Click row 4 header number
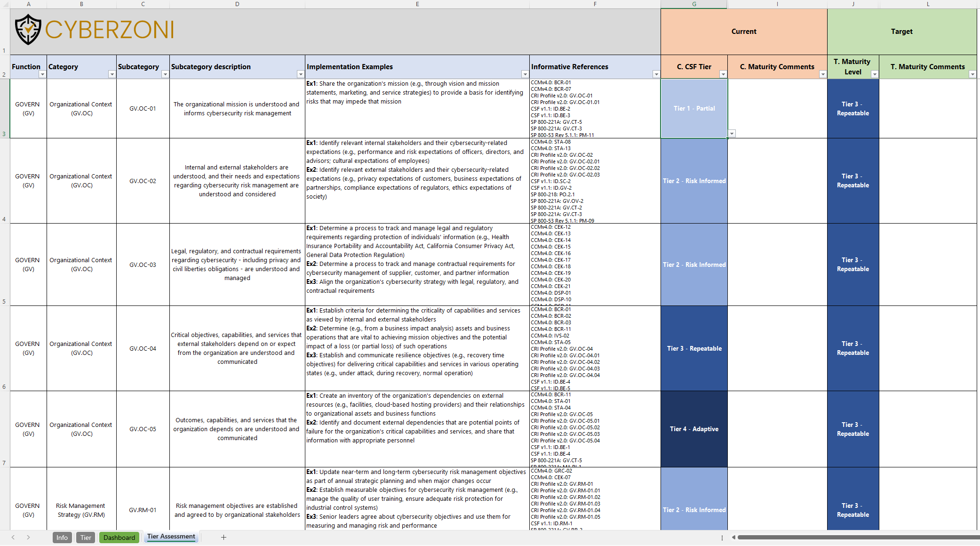Screen dimensions: 980x546 (x=4, y=219)
